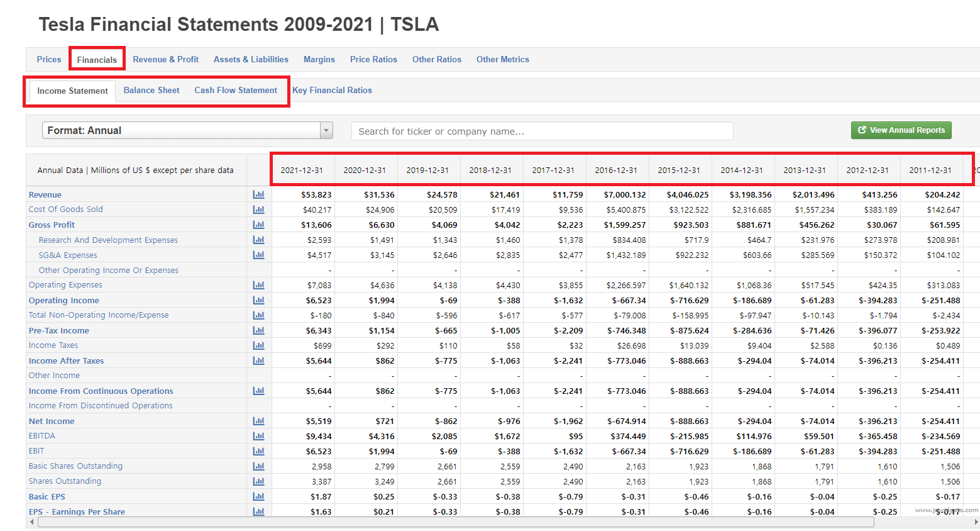Click the 2016-12-31 column header
The width and height of the screenshot is (980, 531).
pos(616,170)
